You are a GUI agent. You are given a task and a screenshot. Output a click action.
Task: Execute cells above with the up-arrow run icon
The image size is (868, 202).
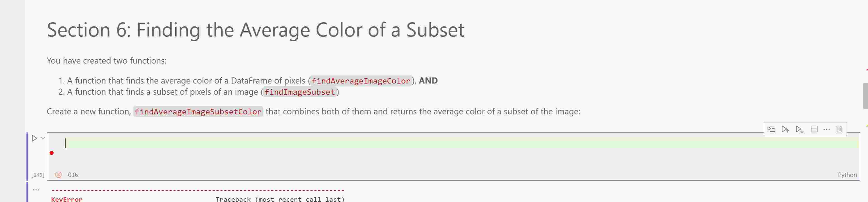(785, 129)
